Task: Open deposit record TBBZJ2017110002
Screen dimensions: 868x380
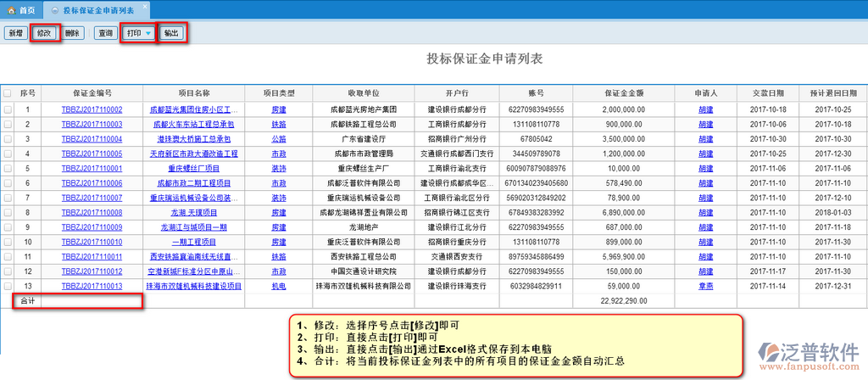Action: (92, 109)
